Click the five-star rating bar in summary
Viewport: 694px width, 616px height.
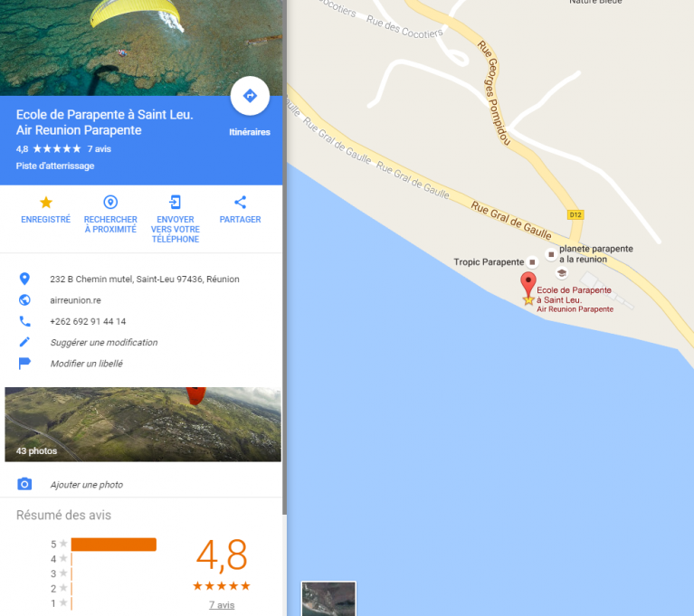click(114, 545)
